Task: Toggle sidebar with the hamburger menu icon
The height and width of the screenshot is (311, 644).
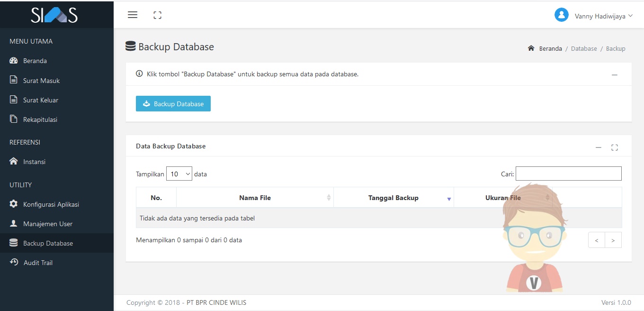Action: click(x=133, y=15)
